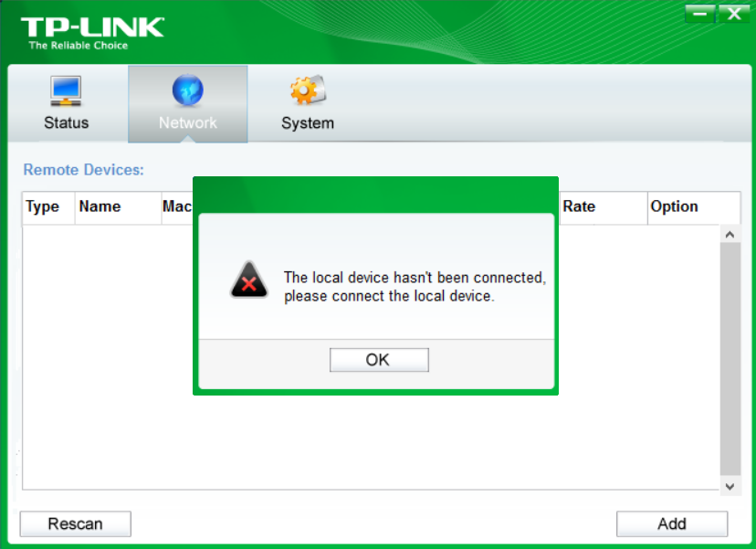
Task: Switch to the Status tab label
Action: coord(66,122)
